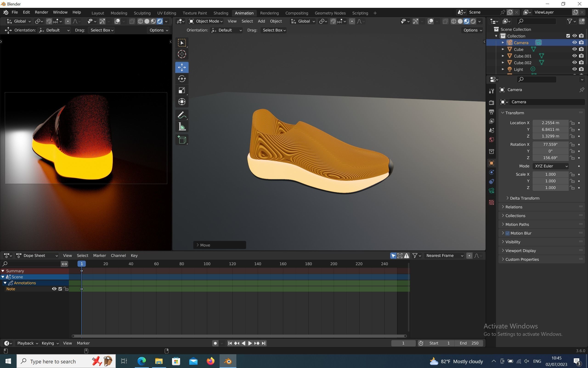
Task: Open the Keying popover
Action: pyautogui.click(x=50, y=343)
